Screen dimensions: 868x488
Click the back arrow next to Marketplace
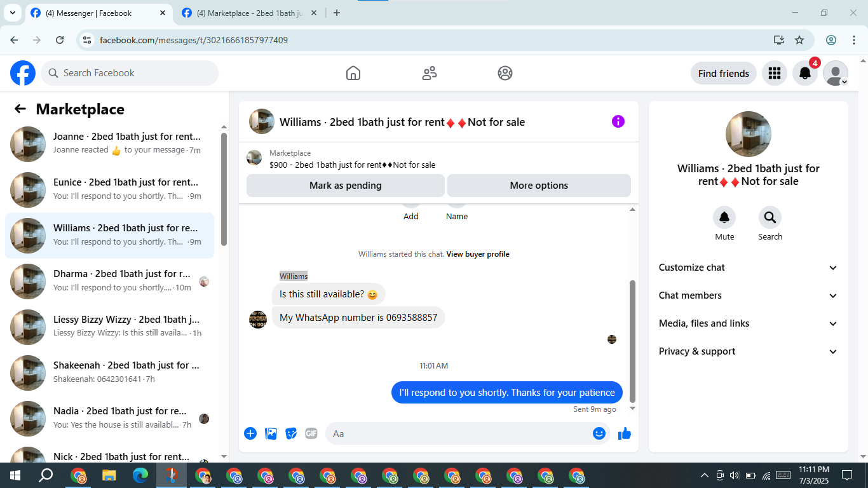pos(20,109)
